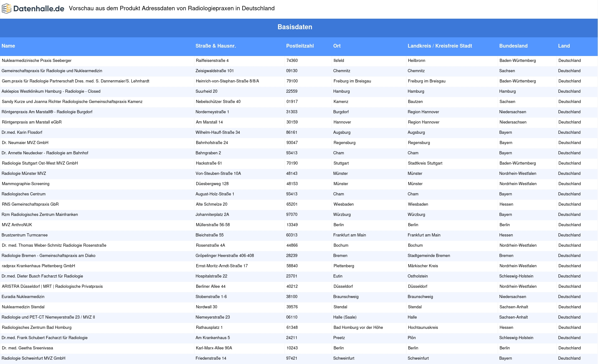Select Bad Homburg vor der Höhe

[358, 328]
